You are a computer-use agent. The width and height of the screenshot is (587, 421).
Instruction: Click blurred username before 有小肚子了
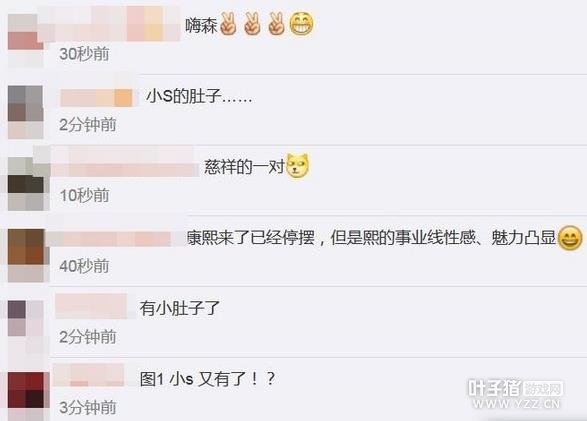coord(91,306)
